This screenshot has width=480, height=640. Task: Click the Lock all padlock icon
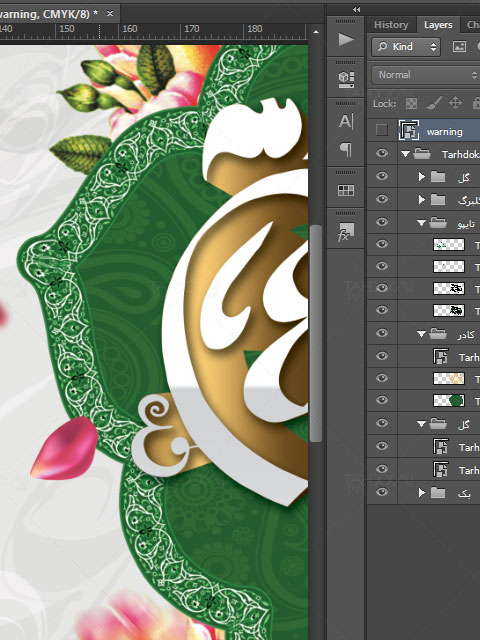(x=476, y=103)
